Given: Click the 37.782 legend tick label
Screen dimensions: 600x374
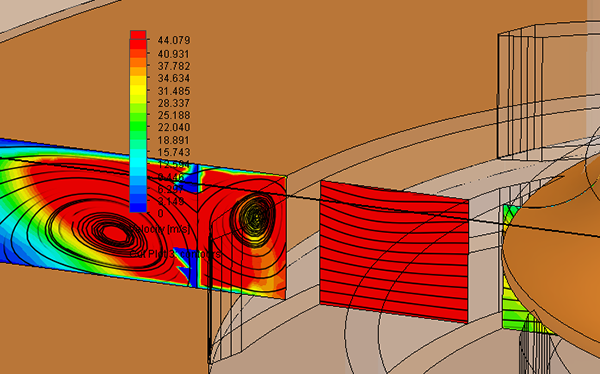Looking at the screenshot, I should 174,66.
